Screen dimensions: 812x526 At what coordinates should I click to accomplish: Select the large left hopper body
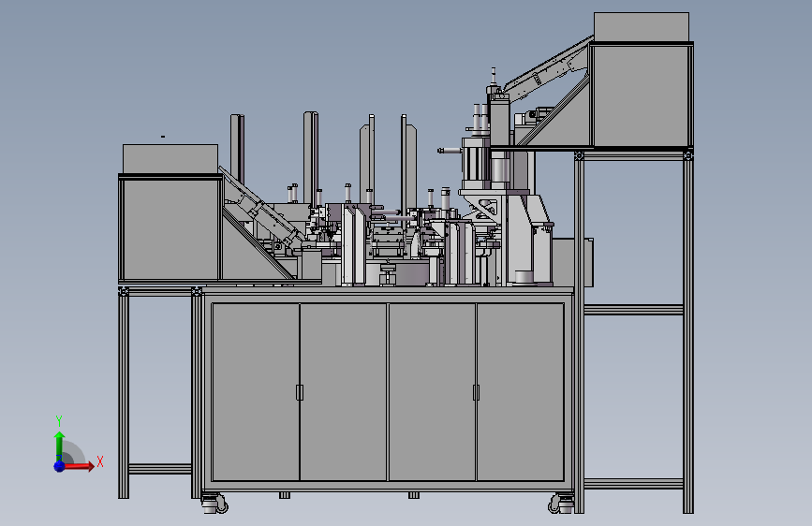(x=170, y=228)
